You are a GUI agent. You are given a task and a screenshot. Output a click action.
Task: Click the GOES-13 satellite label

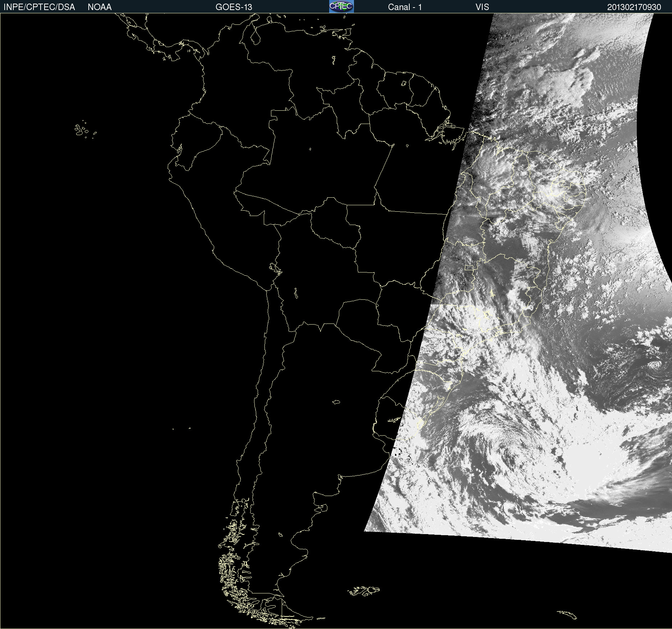click(x=234, y=7)
